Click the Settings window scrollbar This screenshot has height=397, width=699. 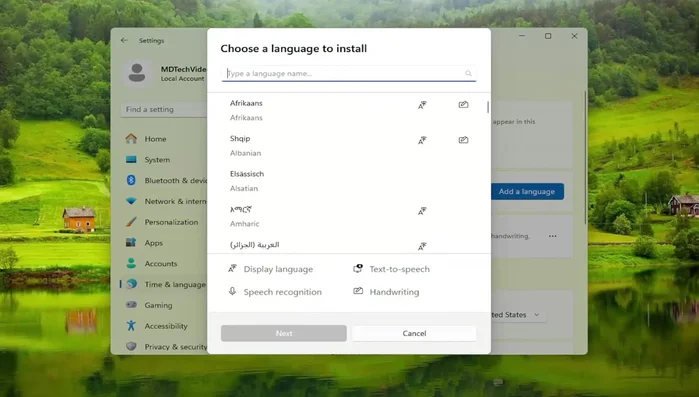pyautogui.click(x=585, y=157)
